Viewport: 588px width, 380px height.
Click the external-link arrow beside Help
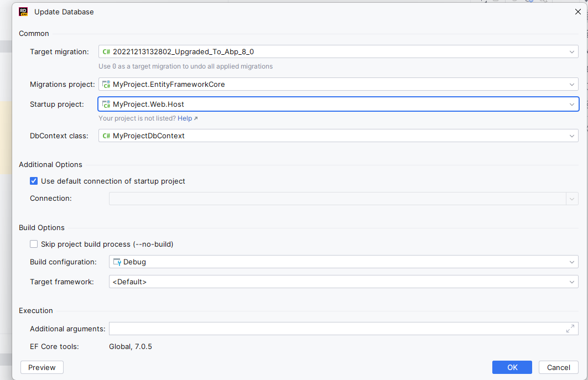195,118
